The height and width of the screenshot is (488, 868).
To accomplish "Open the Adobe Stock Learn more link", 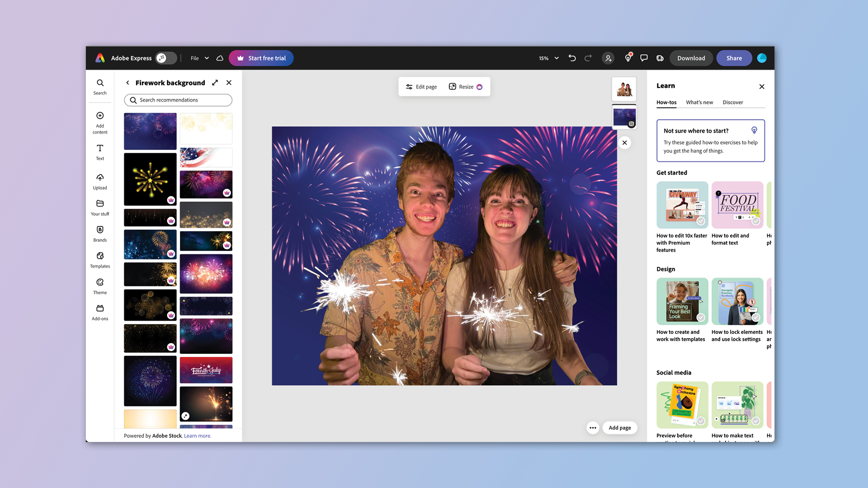I will pyautogui.click(x=197, y=435).
